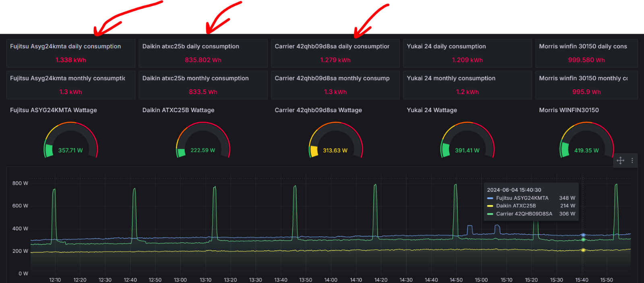Click the blue hover point on Fujitsu line
This screenshot has height=283, width=644.
pyautogui.click(x=583, y=235)
